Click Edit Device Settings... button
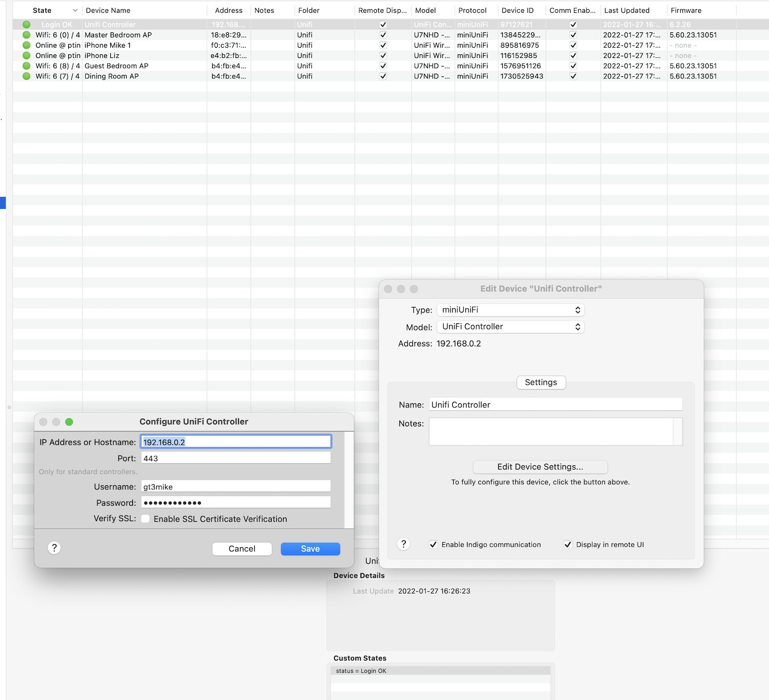The width and height of the screenshot is (769, 700). coord(540,467)
